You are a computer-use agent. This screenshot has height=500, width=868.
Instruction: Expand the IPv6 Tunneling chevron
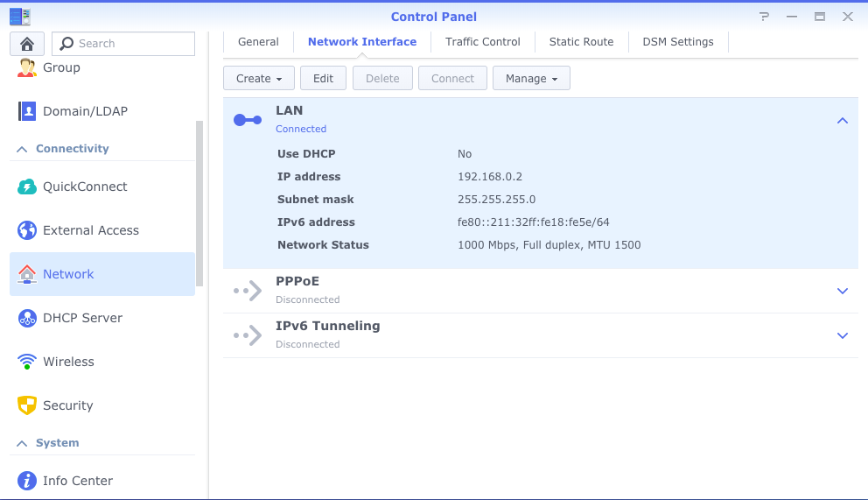point(842,335)
